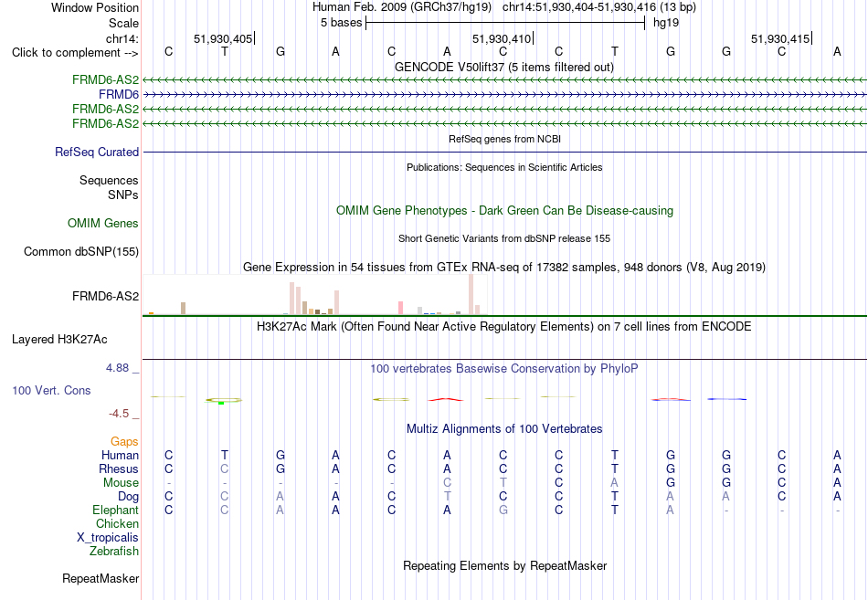Click the 51,930,410 ruler position
Viewport: 868px width, 600px height.
502,38
